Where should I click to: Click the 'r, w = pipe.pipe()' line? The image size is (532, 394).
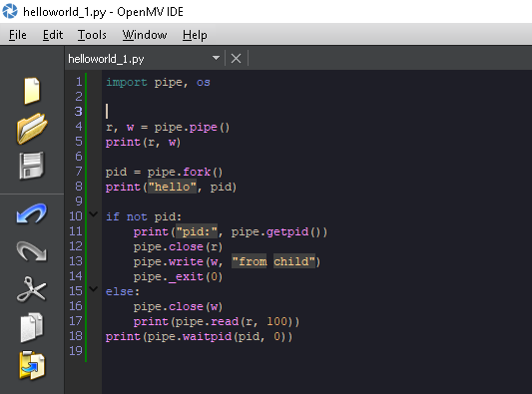coord(168,128)
